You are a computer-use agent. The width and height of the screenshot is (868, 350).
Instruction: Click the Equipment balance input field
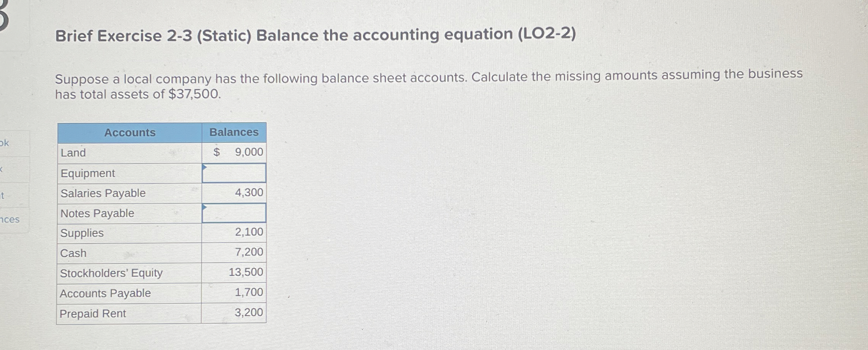[234, 172]
